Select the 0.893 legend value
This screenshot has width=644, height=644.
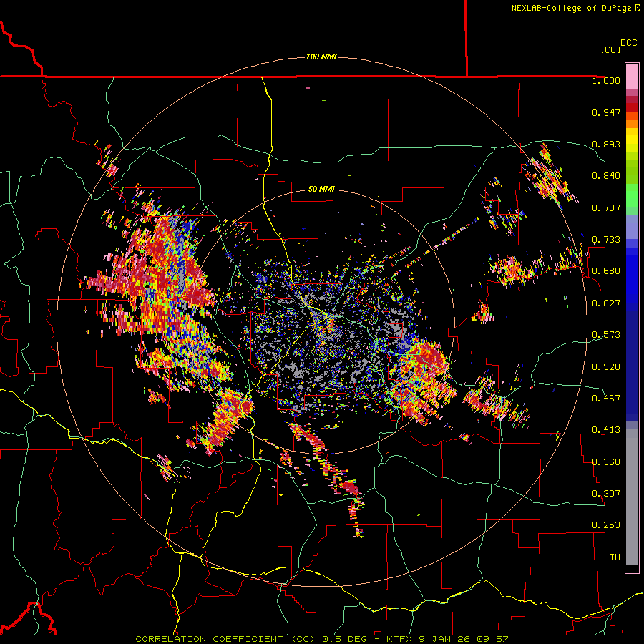coord(606,144)
